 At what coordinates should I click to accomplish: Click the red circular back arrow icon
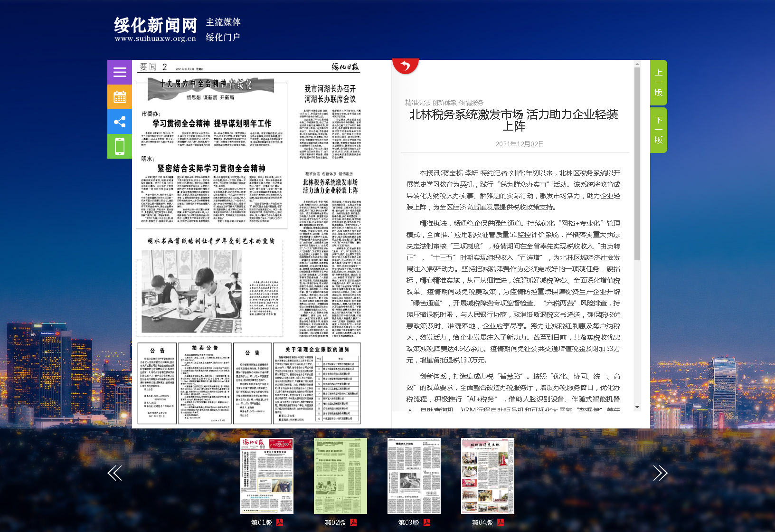click(x=405, y=66)
